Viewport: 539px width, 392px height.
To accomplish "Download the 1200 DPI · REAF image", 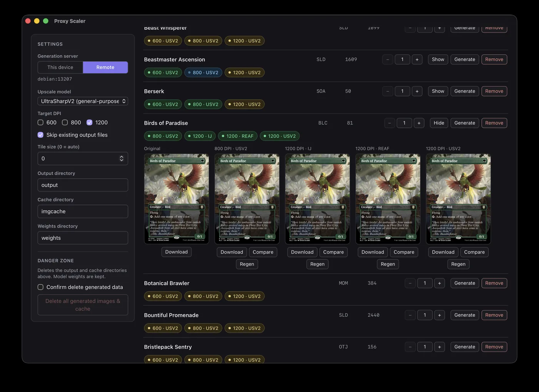I will pos(373,252).
